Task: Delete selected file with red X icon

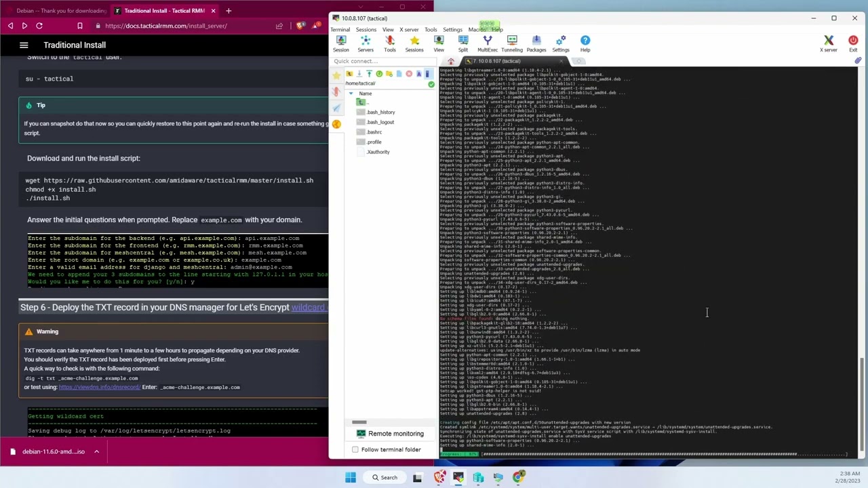Action: (x=409, y=74)
